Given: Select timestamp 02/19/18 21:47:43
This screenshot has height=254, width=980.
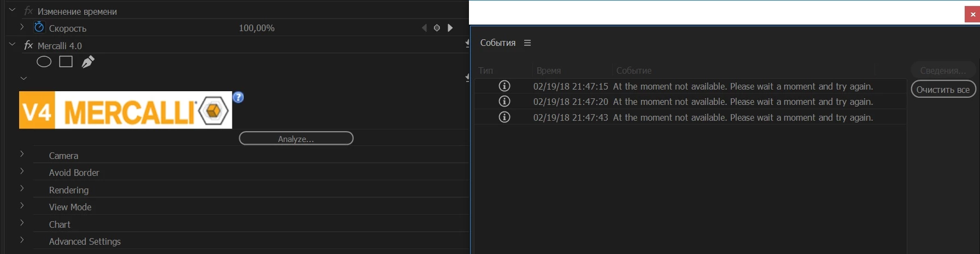Looking at the screenshot, I should pos(571,117).
